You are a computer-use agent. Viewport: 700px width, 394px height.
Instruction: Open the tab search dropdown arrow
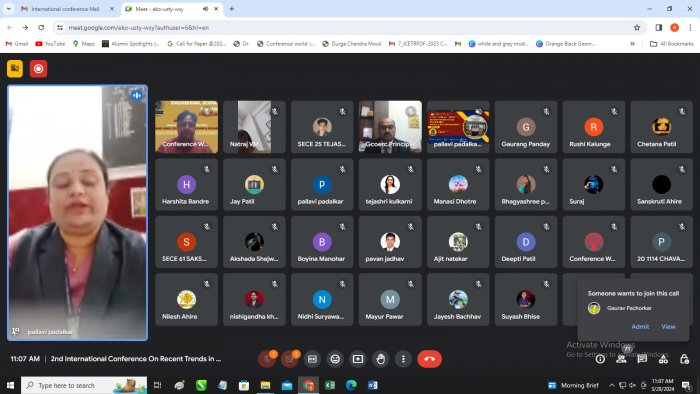tap(8, 8)
